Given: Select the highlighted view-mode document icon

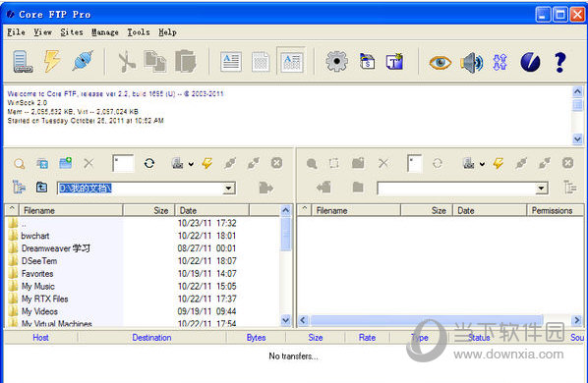Looking at the screenshot, I should (x=292, y=61).
